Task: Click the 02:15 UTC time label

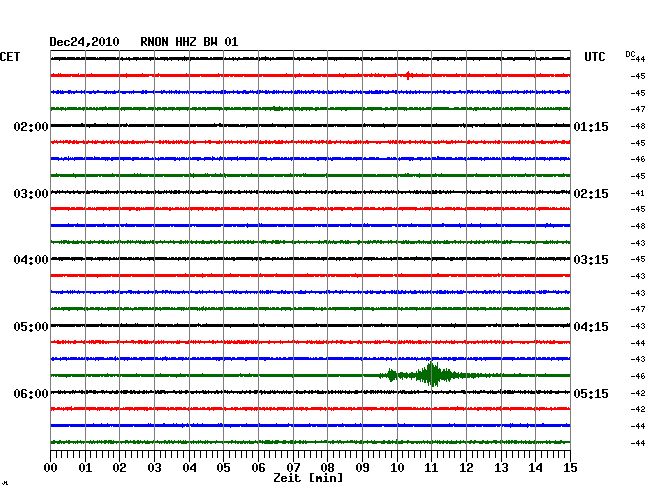Action: (591, 194)
